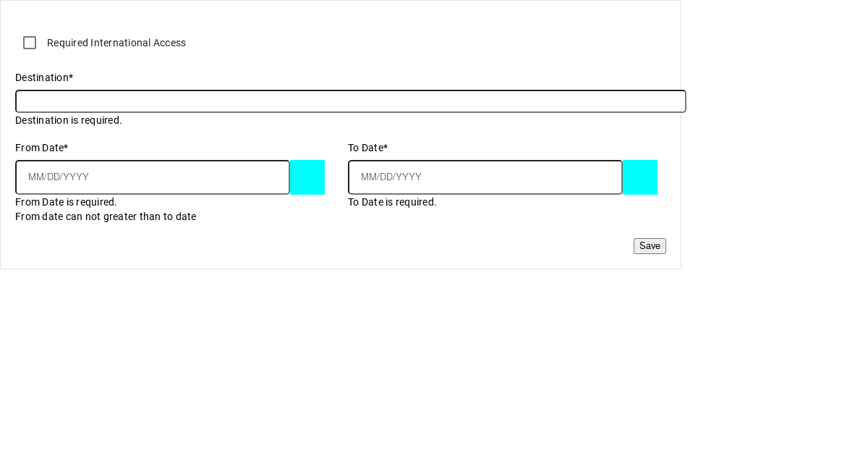Click the Destination label above the field
This screenshot has height=456, width=868.
[44, 77]
